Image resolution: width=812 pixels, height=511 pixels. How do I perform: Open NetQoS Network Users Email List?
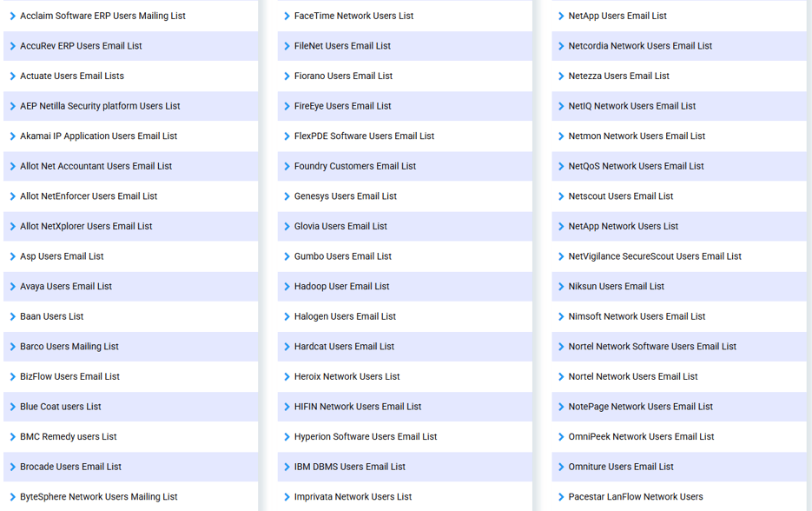point(636,166)
